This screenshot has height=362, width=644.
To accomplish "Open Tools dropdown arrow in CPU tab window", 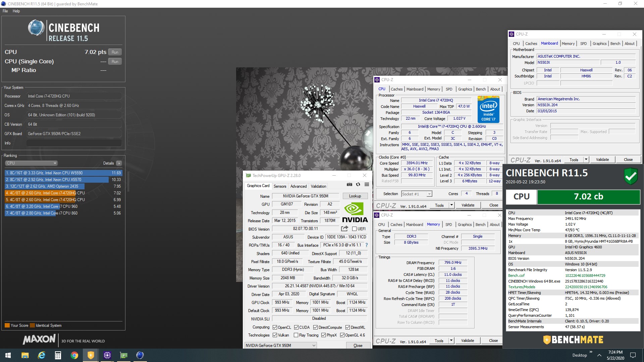I will (x=451, y=205).
